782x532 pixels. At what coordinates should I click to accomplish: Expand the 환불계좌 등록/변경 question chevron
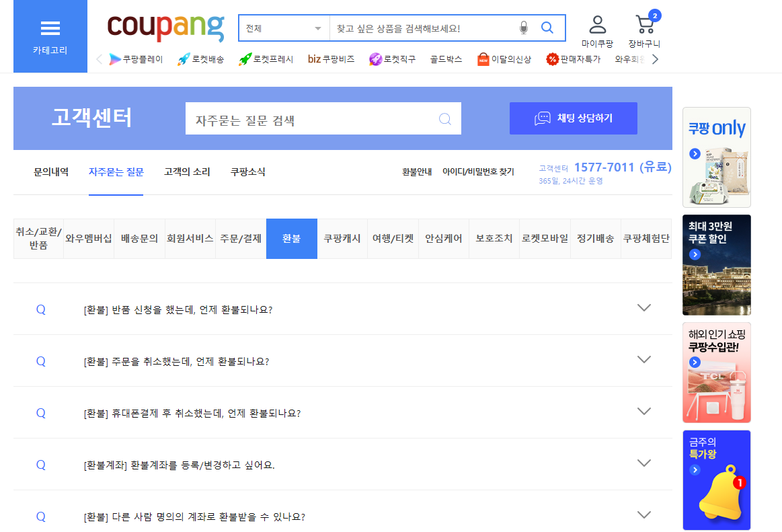[644, 463]
